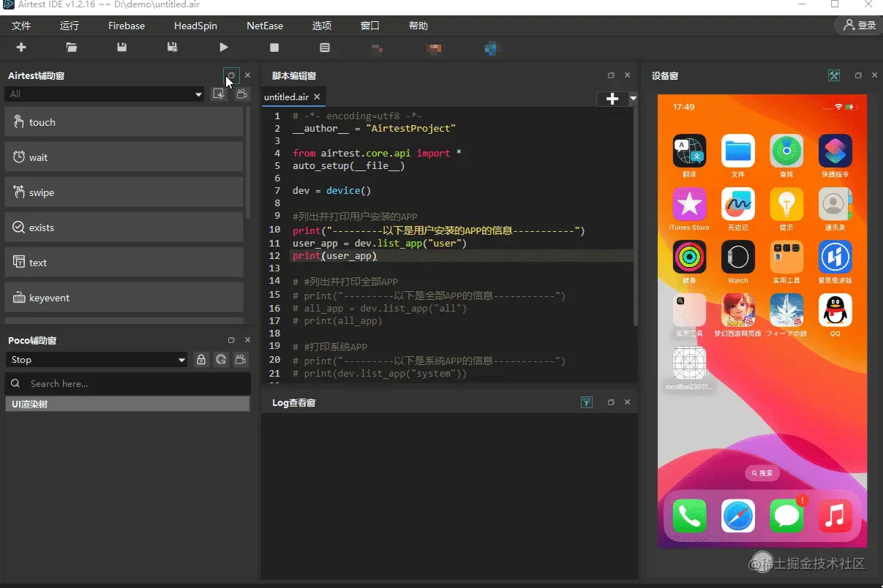Toggle the UI tree lock in Poco panel
This screenshot has width=883, height=588.
click(x=201, y=360)
